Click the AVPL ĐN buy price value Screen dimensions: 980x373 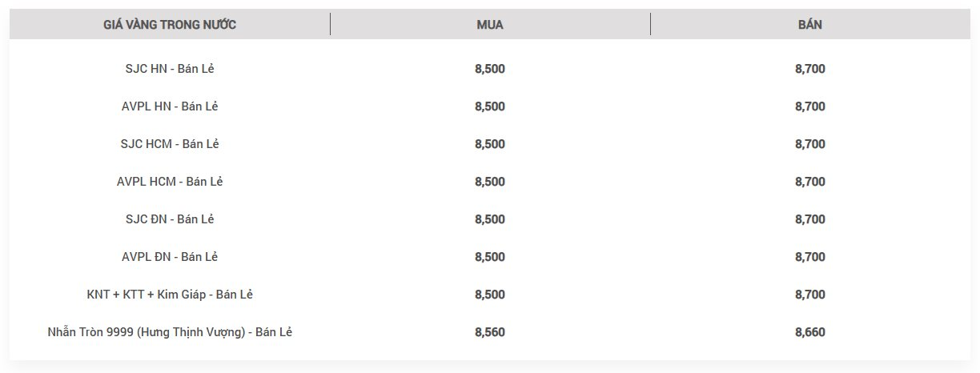click(490, 257)
